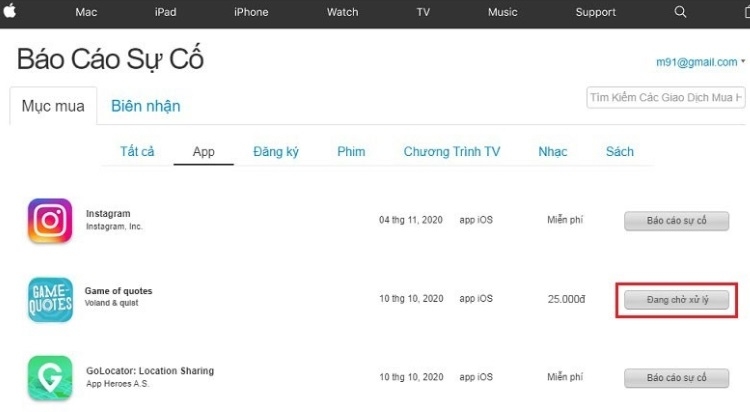Select the Mục mua tab
This screenshot has height=412, width=750.
[53, 106]
